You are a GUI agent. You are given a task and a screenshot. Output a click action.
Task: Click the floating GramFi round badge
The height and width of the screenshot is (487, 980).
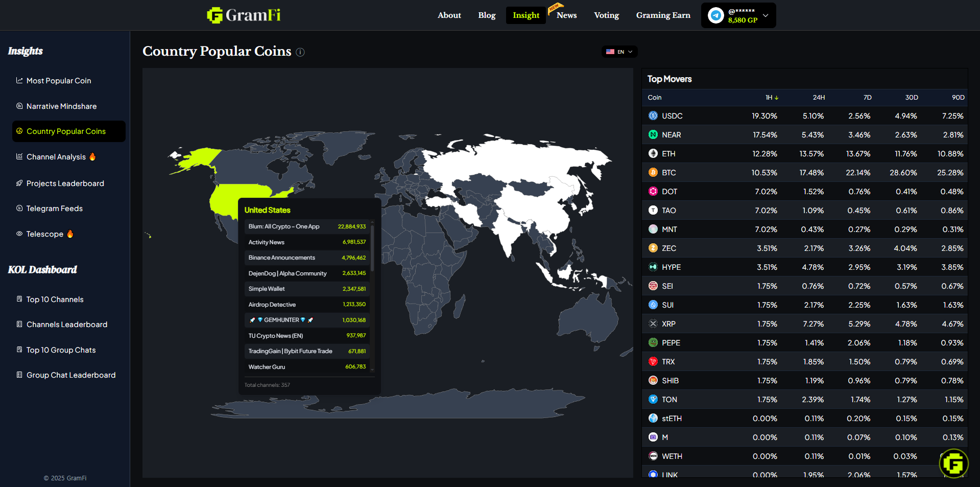point(953,463)
